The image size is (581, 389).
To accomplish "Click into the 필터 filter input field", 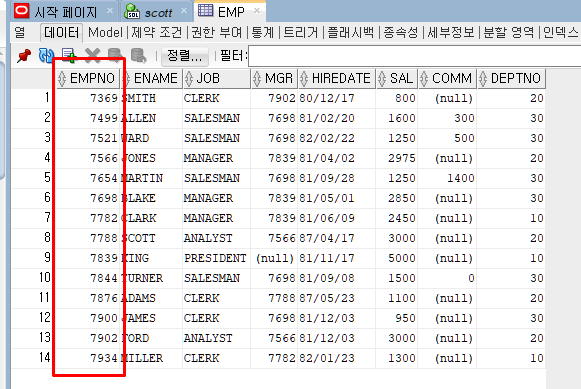I will (414, 56).
